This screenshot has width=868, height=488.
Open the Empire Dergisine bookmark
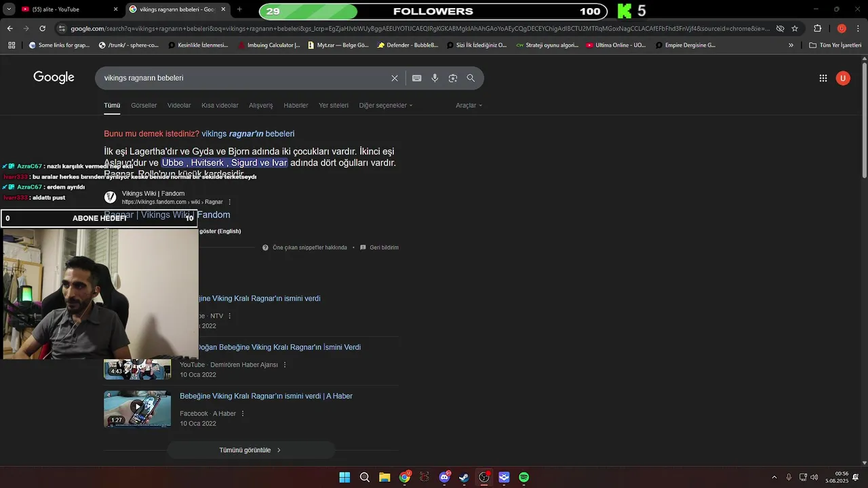684,45
